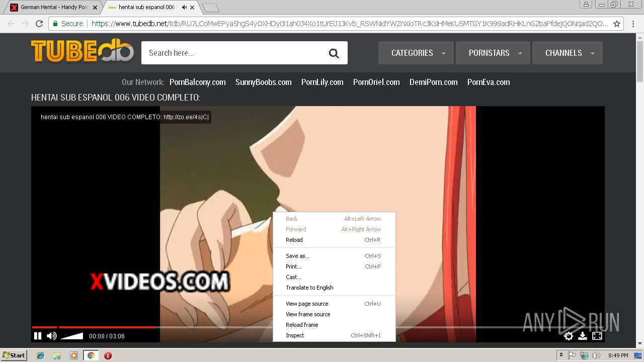Open a new browser tab
This screenshot has width=644, height=362.
[210, 8]
